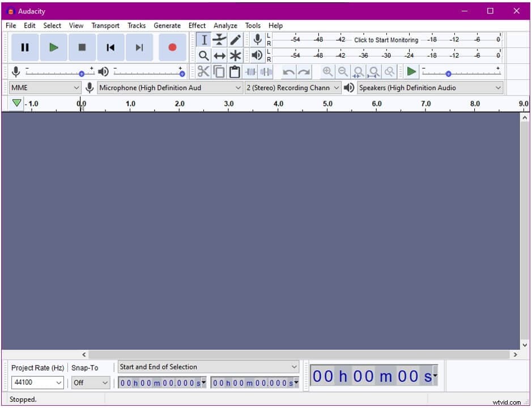
Task: Start recording with the red button
Action: pyautogui.click(x=173, y=48)
